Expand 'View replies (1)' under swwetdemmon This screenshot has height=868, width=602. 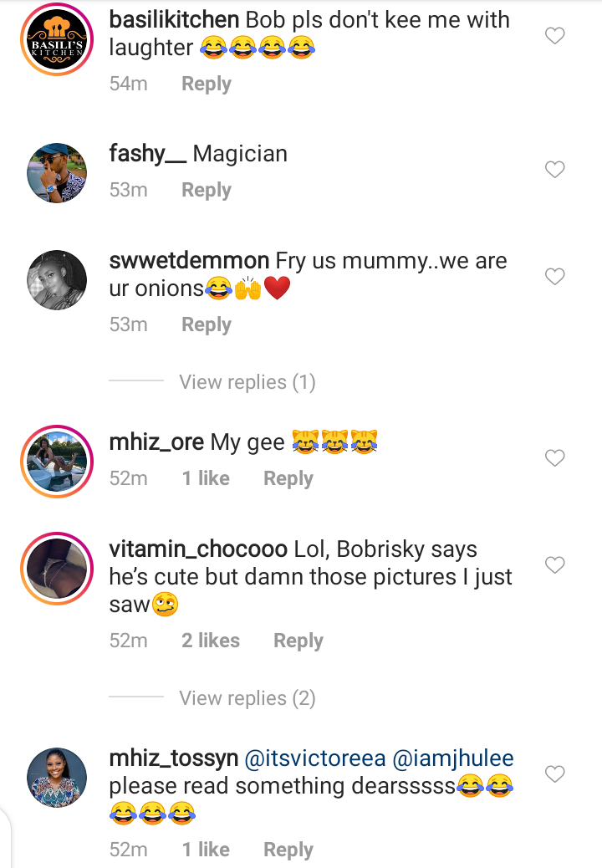(x=247, y=382)
